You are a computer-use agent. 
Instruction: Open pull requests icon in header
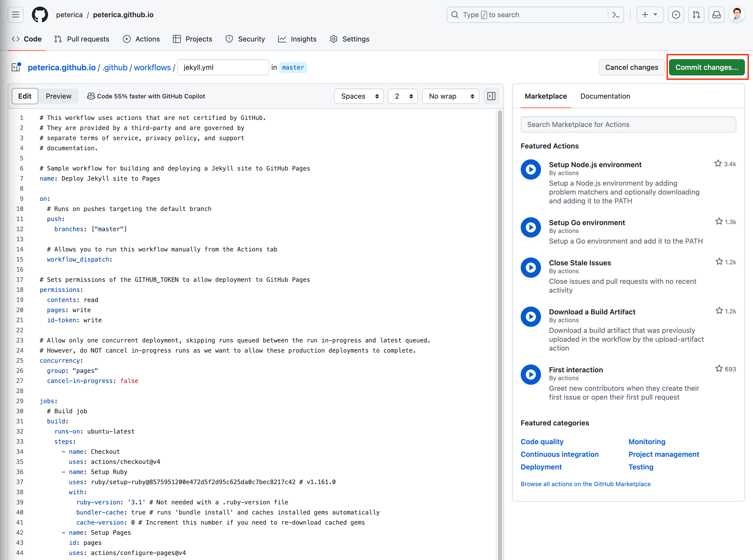click(x=696, y=15)
